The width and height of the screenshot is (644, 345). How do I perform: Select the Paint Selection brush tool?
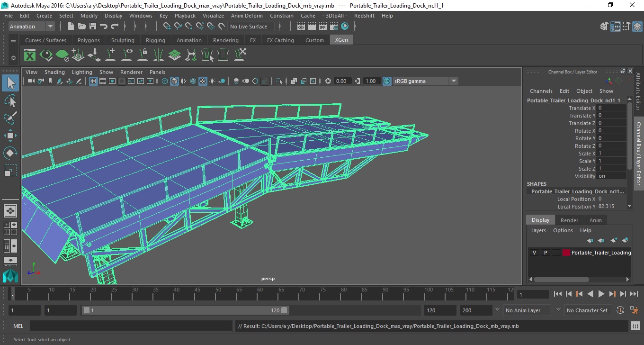(x=10, y=118)
